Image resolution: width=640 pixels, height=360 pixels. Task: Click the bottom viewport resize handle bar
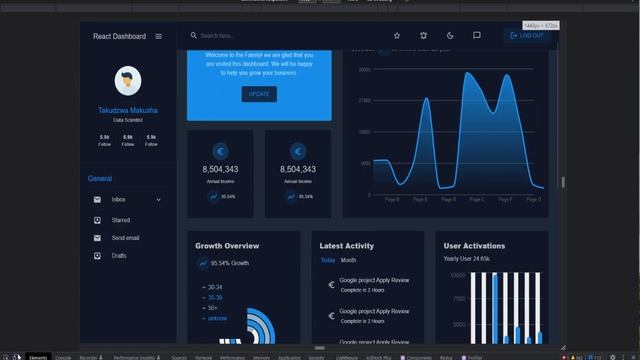[x=320, y=348]
